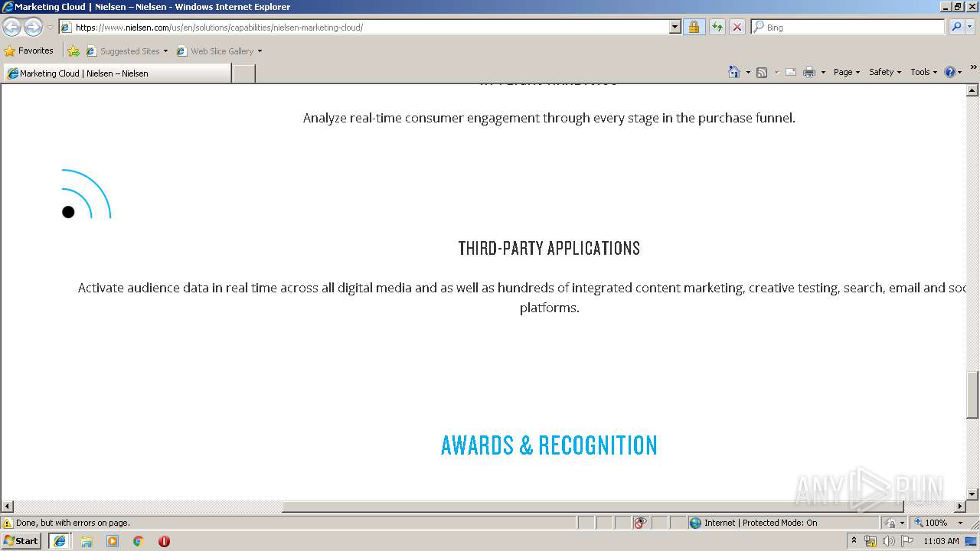Screen dimensions: 980x551
Task: Click the Help question mark icon
Action: tap(950, 72)
